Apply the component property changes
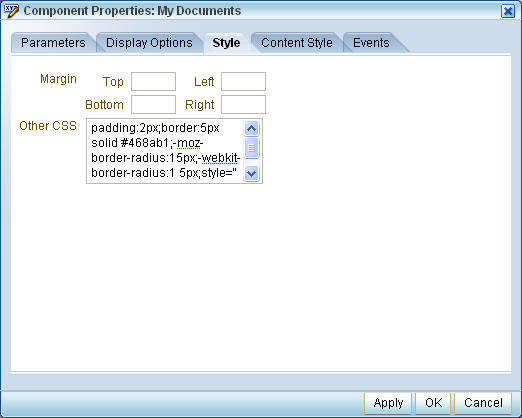The width and height of the screenshot is (522, 418). click(x=388, y=403)
